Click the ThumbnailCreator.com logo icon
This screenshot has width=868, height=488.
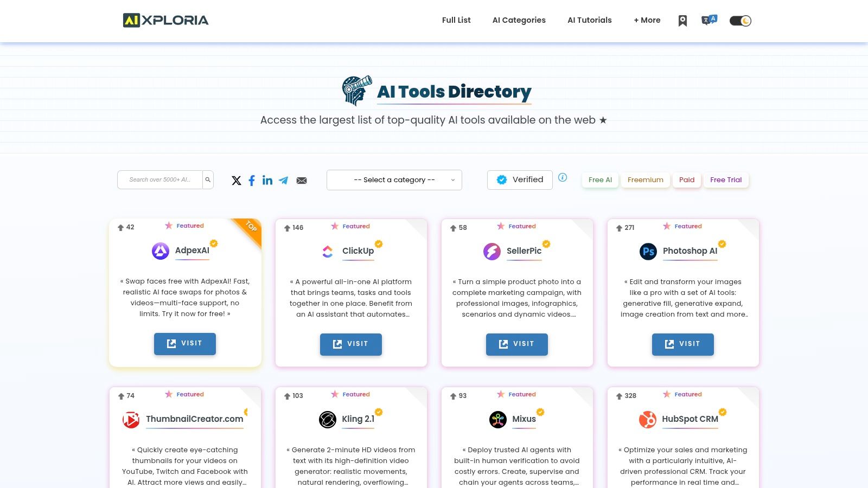[131, 420]
